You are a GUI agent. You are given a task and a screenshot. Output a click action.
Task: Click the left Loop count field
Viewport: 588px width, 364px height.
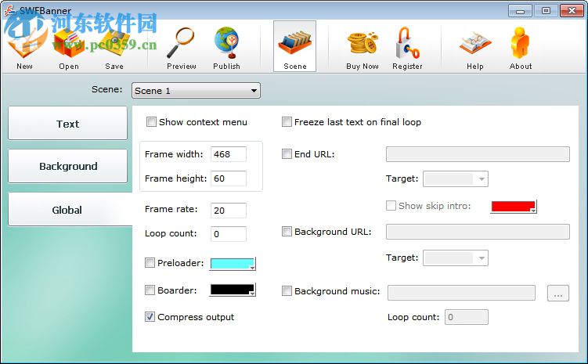click(229, 234)
